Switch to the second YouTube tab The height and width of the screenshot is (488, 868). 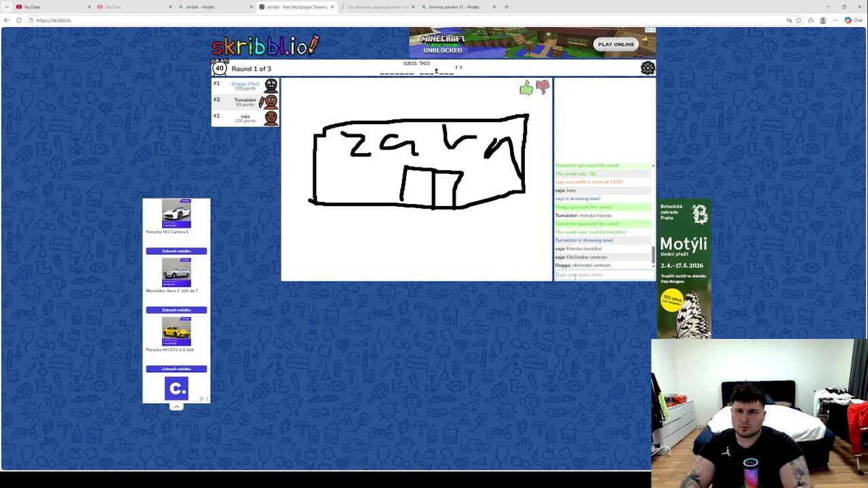tap(134, 7)
